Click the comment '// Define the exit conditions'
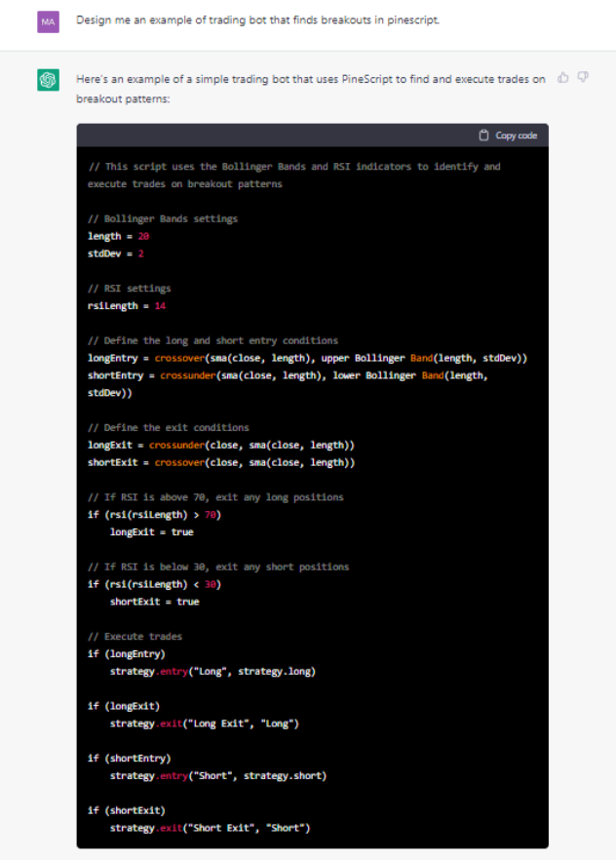The height and width of the screenshot is (860, 616). click(169, 428)
